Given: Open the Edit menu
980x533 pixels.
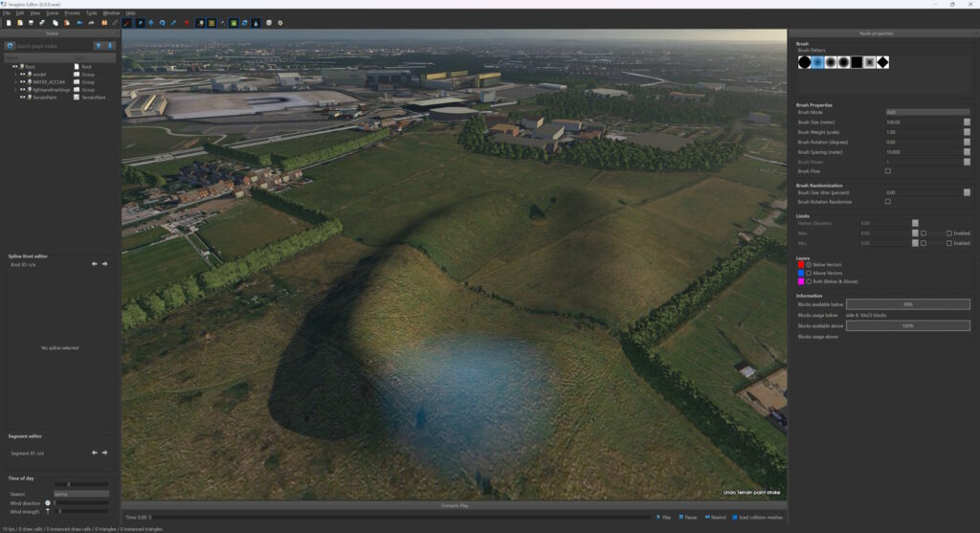Looking at the screenshot, I should pos(20,12).
